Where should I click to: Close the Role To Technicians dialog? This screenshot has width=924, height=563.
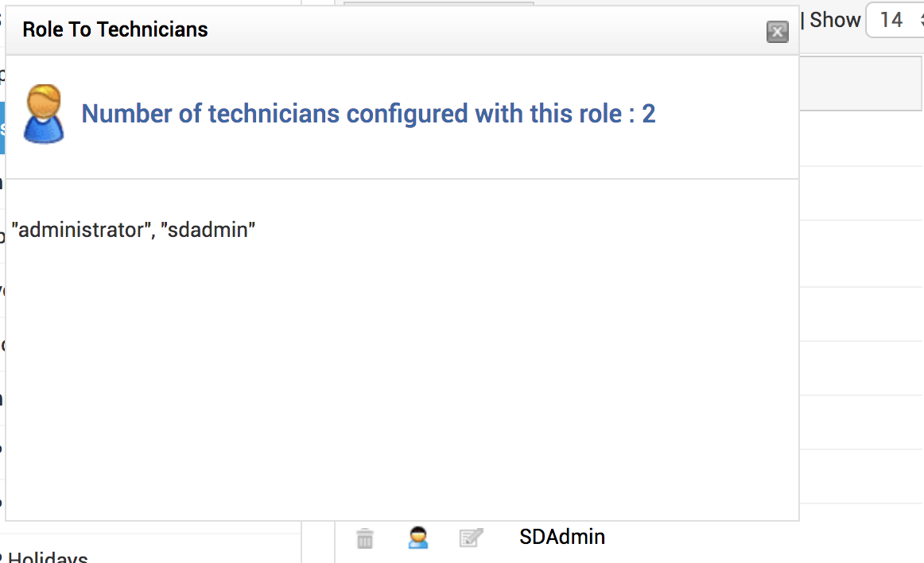[777, 32]
